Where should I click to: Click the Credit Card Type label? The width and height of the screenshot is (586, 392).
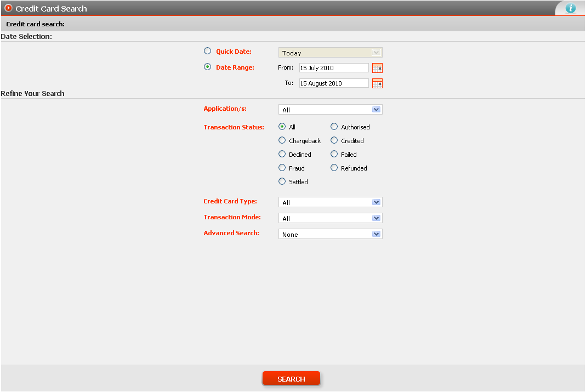230,201
